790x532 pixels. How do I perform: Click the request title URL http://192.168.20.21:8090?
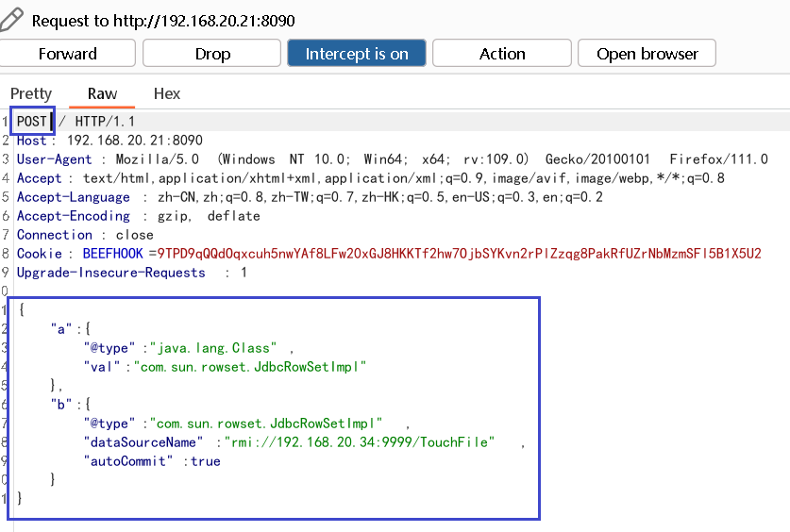(204, 21)
